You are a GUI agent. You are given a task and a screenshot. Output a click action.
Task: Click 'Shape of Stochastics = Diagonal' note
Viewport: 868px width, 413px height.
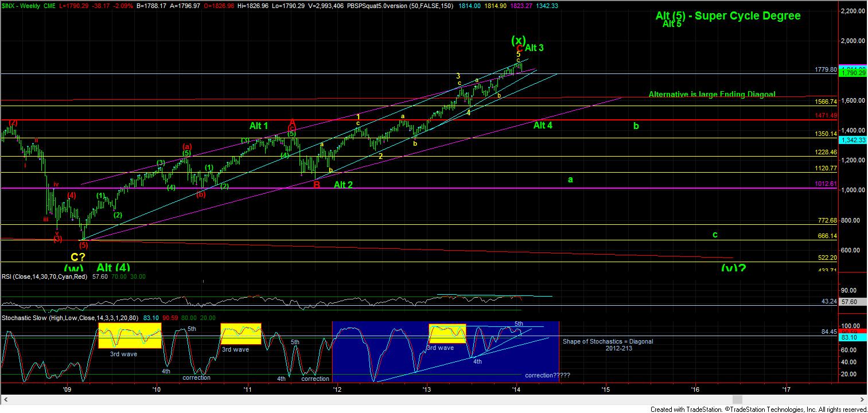coord(608,341)
